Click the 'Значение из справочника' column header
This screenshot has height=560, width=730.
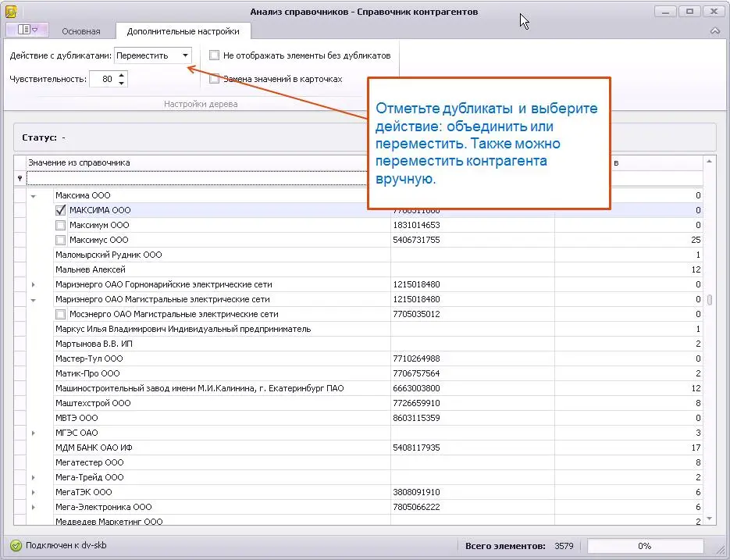click(x=195, y=162)
